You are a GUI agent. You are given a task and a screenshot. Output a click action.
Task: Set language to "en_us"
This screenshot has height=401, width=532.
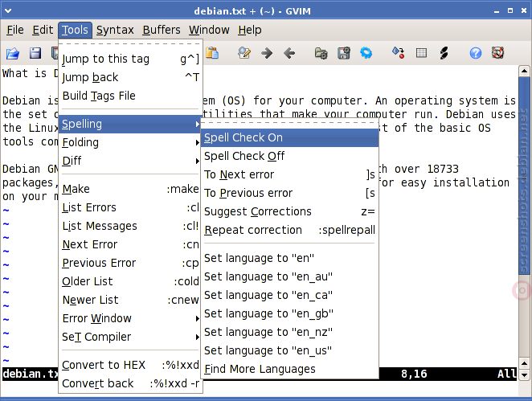pyautogui.click(x=289, y=350)
